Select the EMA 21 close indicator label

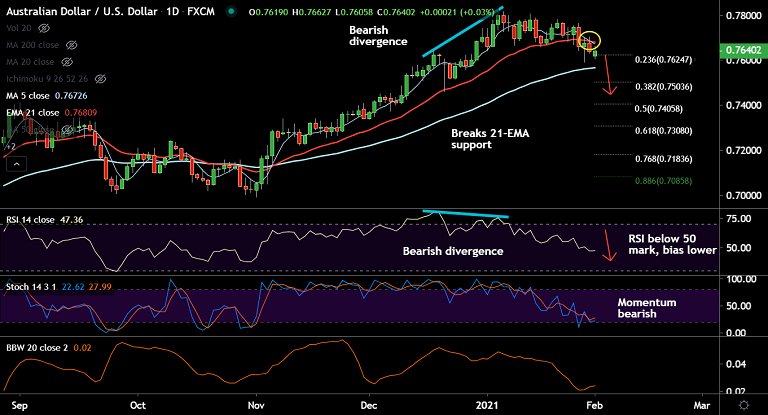[32, 113]
